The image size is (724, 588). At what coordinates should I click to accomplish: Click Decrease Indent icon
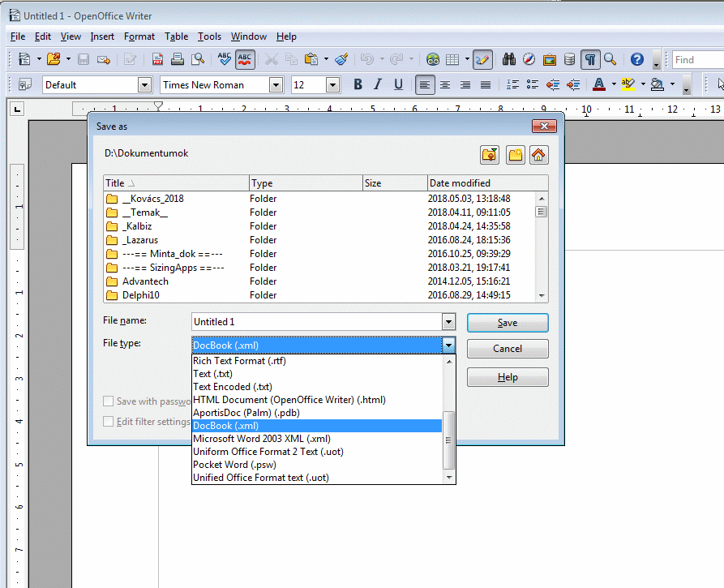click(x=553, y=84)
